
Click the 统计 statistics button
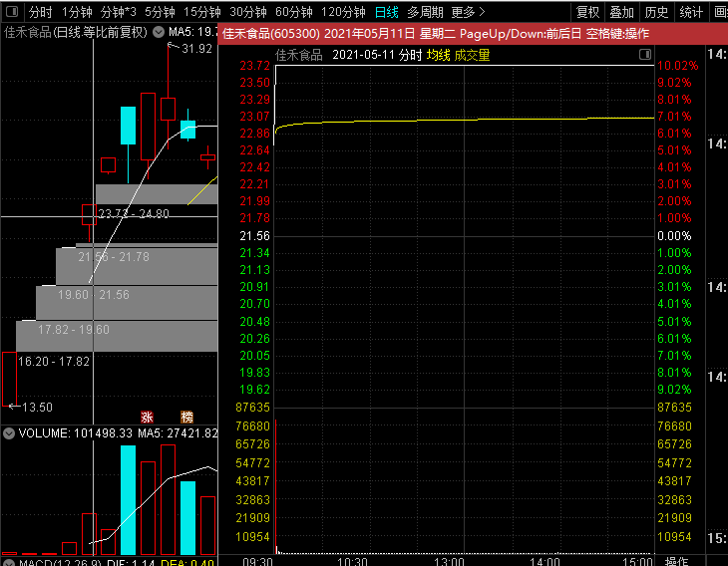[691, 12]
